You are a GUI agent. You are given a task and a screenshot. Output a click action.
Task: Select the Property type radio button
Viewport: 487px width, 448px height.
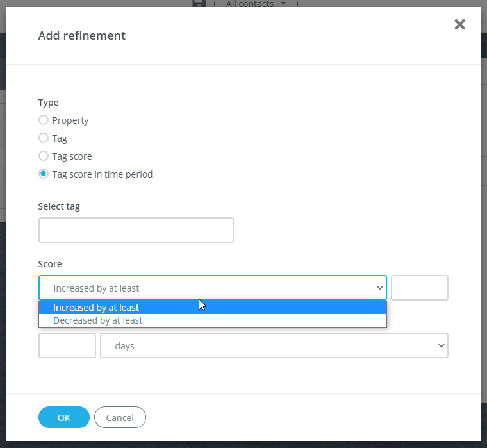44,120
